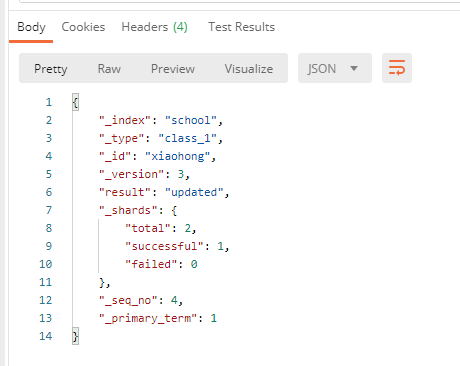Select the Preview view mode

click(173, 69)
